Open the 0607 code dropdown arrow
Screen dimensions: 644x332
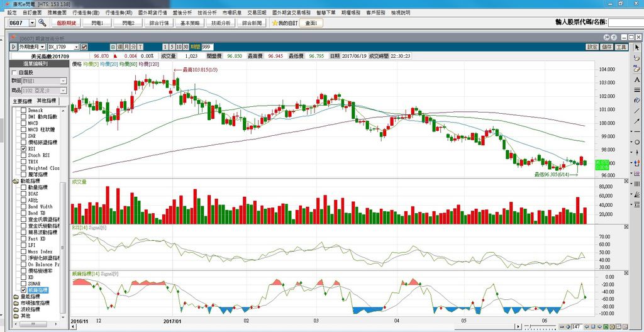33,23
